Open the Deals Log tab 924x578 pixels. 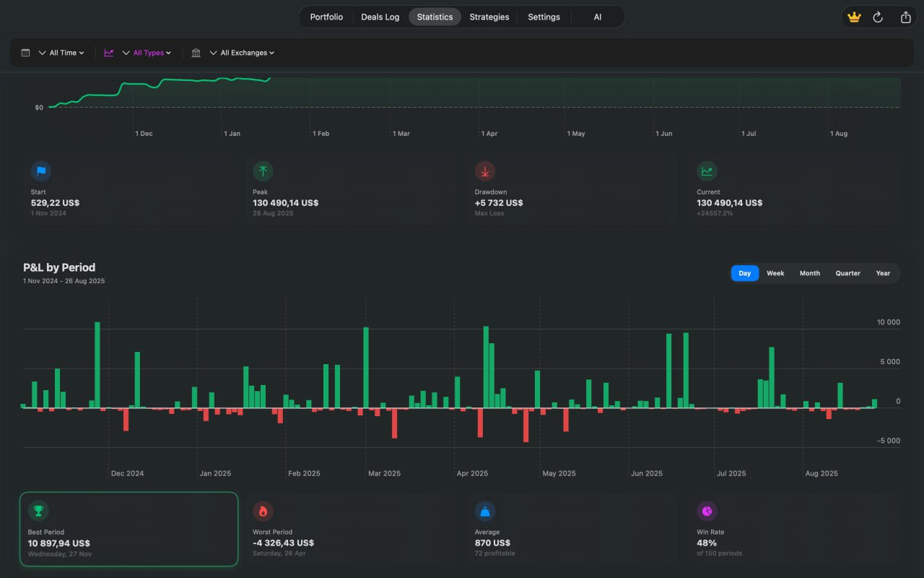coord(380,17)
